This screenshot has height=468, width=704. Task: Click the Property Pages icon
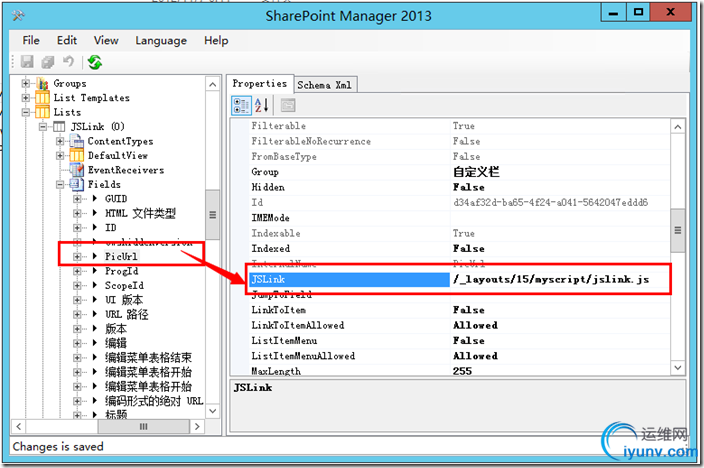[x=288, y=106]
